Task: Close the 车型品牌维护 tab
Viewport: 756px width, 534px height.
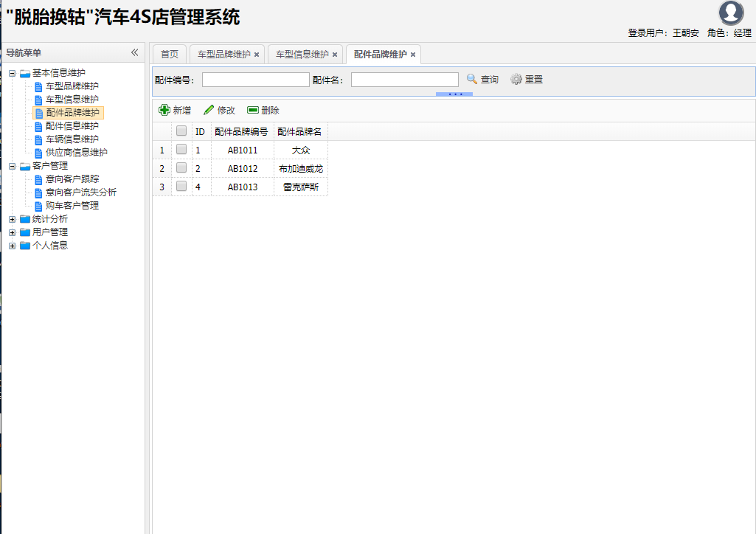Action: 257,55
